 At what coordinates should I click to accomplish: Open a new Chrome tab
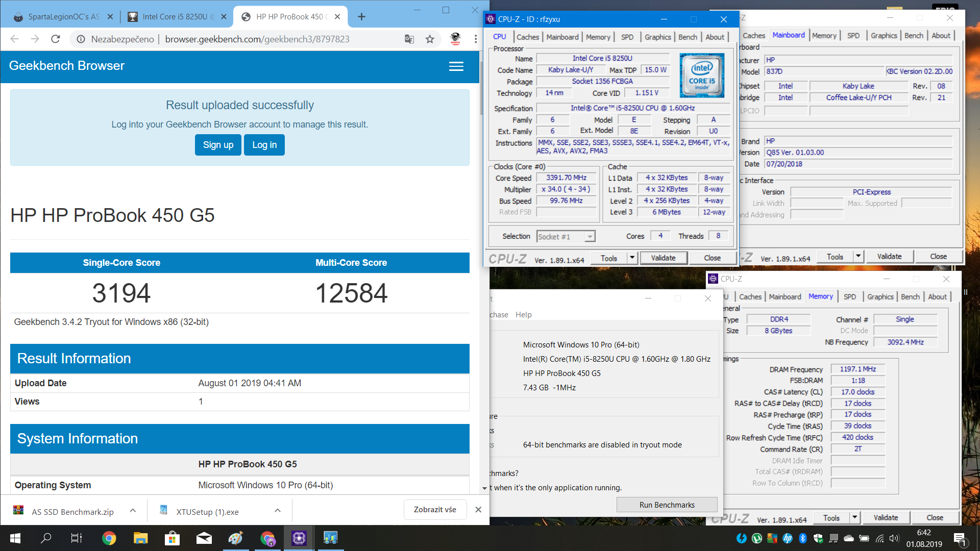[361, 17]
